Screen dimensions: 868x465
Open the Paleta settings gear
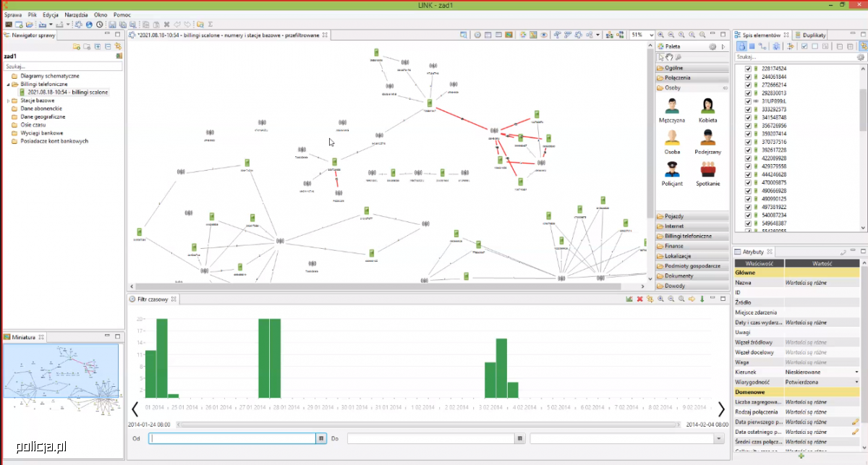click(712, 46)
